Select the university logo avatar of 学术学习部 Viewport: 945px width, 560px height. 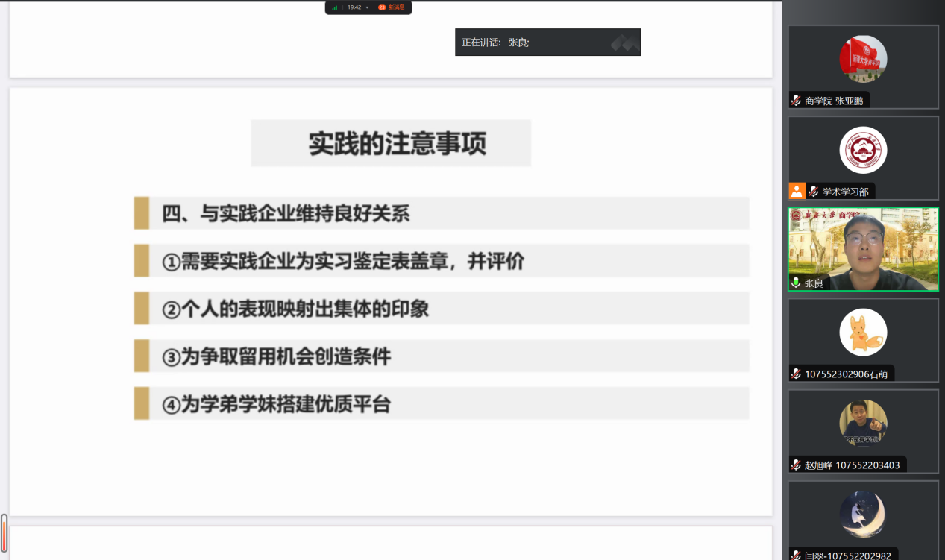863,150
